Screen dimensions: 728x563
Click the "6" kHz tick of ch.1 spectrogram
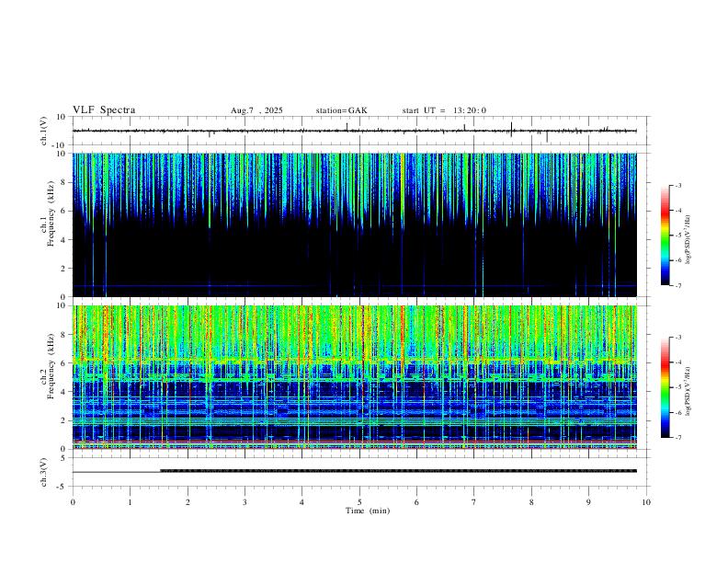[64, 211]
